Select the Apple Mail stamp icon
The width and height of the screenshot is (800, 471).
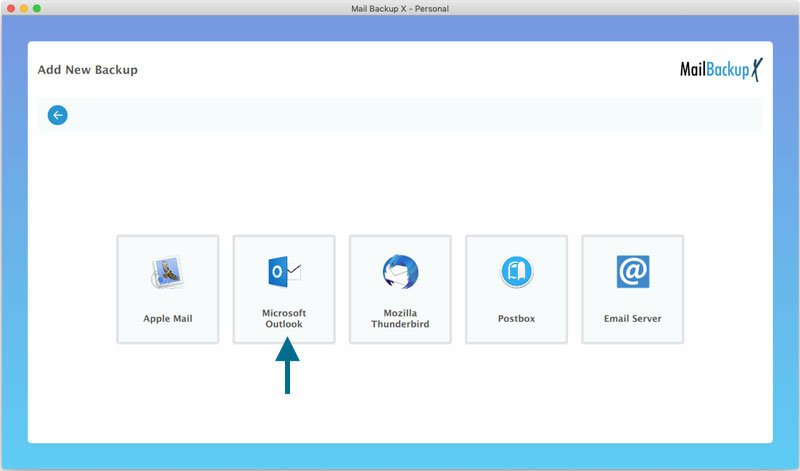167,272
